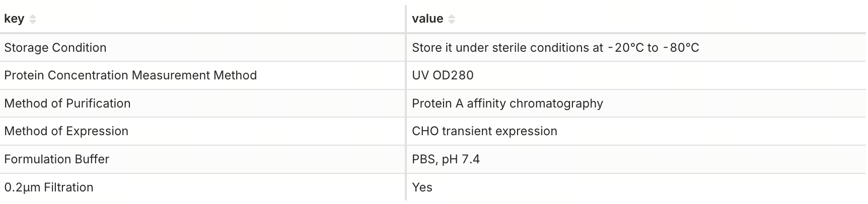Click the 0.2μm Filtration key cell
This screenshot has height=204, width=868.
pos(49,187)
